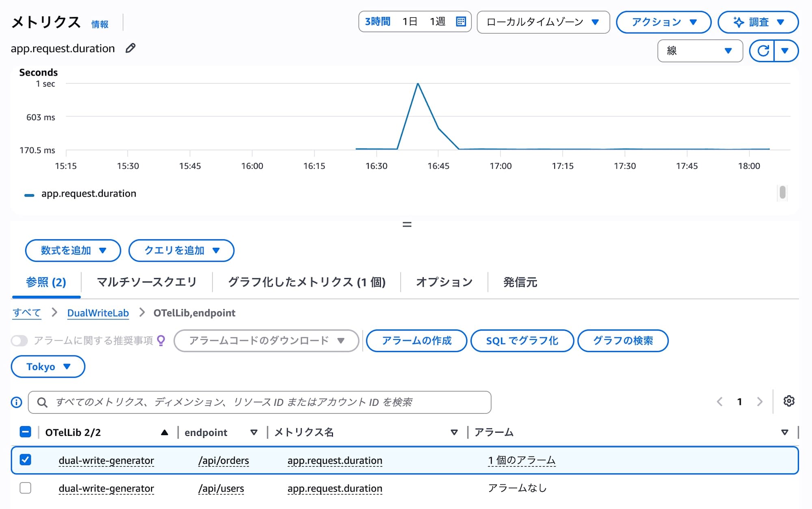Screen dimensions: 812x509
Task: Click dual-write-generator in the /api/users row
Action: pyautogui.click(x=106, y=488)
